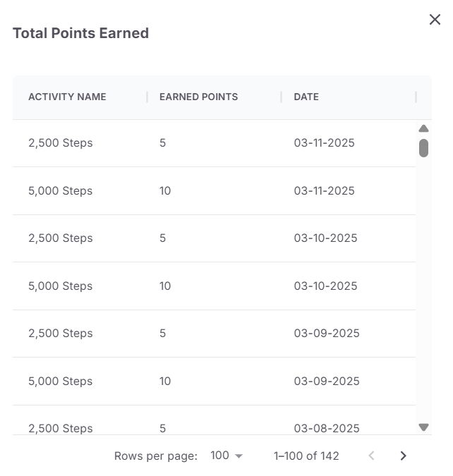The width and height of the screenshot is (453, 476).
Task: Click the column separator after Activity Name
Action: coord(147,97)
